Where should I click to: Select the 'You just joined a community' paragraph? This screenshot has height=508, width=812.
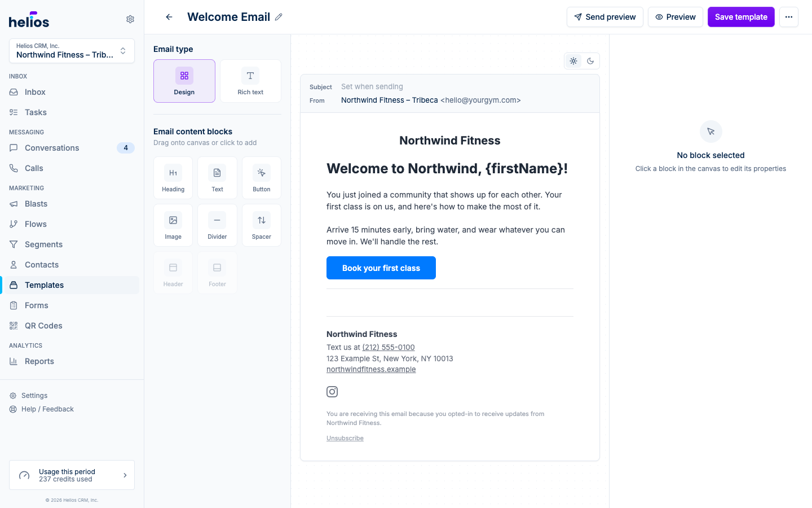(444, 200)
